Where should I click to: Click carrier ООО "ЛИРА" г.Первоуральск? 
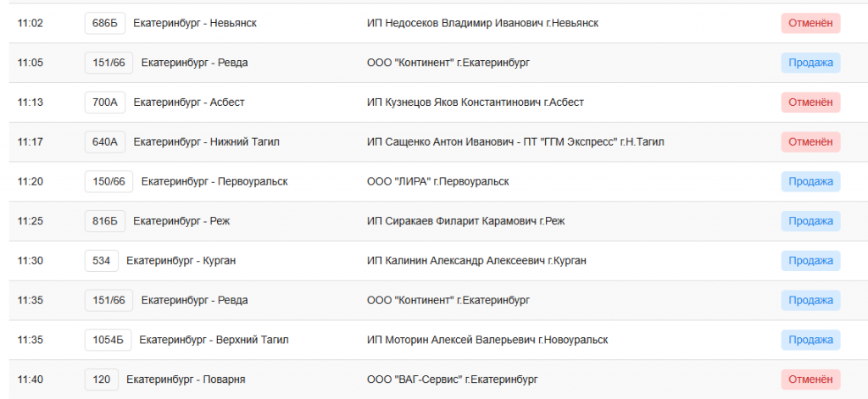(437, 181)
